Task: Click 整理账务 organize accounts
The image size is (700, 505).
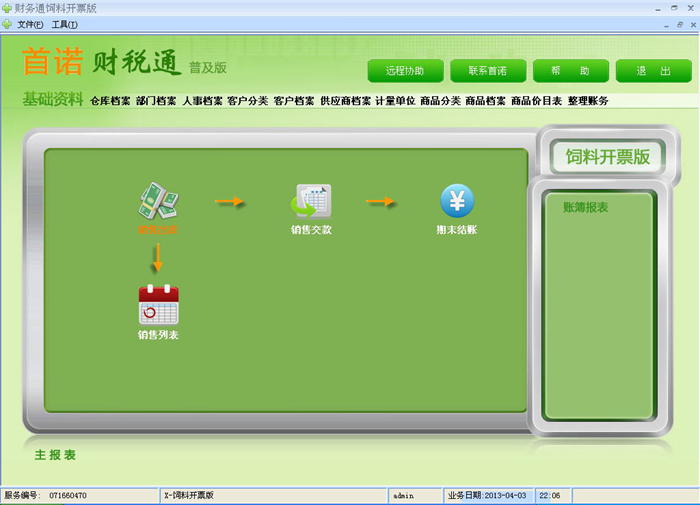Action: (588, 101)
